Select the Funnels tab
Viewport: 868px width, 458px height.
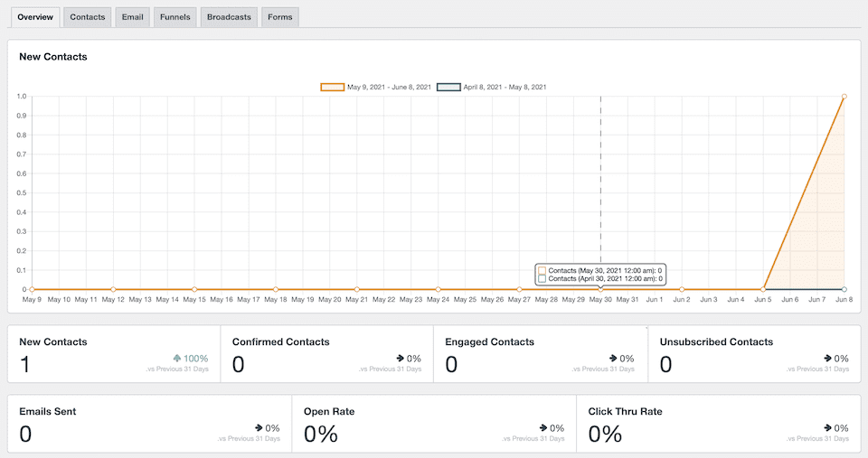click(x=175, y=17)
